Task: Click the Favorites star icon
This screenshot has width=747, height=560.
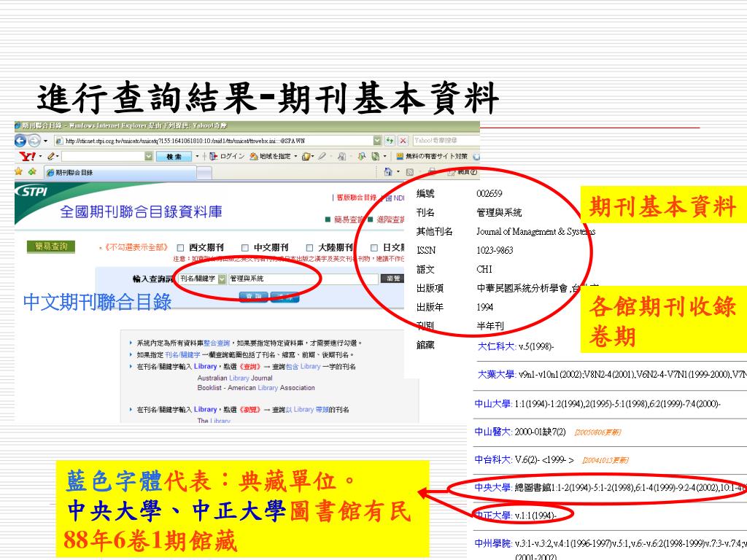Action: (18, 171)
